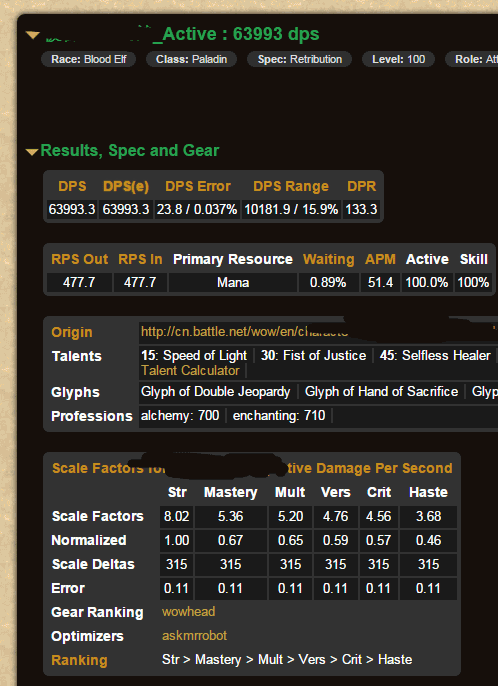The height and width of the screenshot is (686, 498).
Task: Select the Race: Blood Elf badge
Action: pos(88,60)
